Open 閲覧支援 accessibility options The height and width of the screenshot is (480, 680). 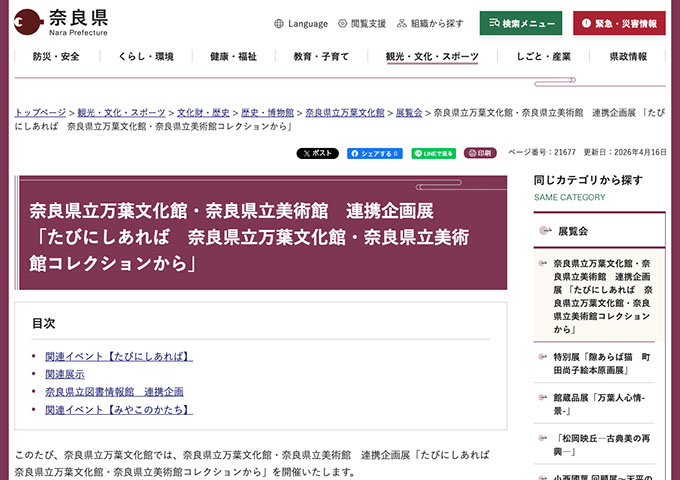[x=362, y=23]
